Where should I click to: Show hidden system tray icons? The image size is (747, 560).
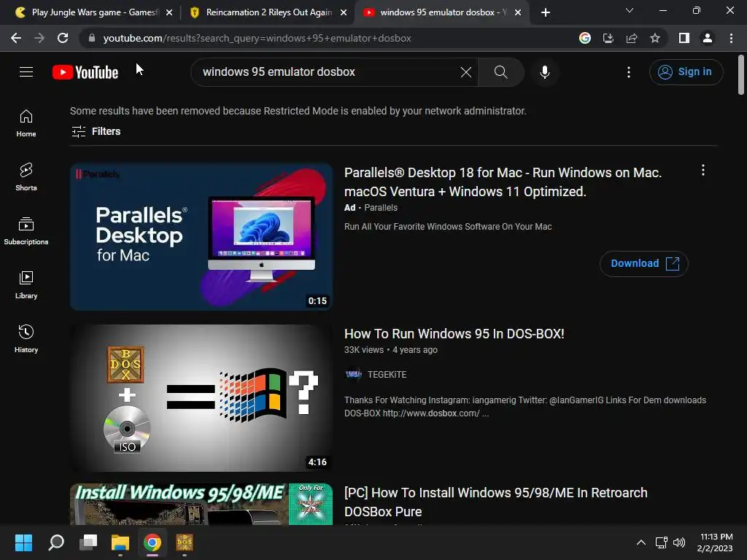(641, 542)
